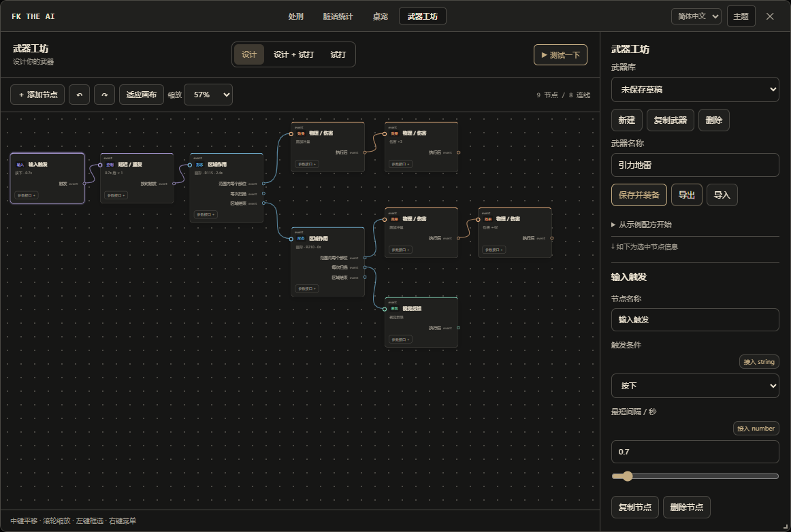Select the 武器工坊 tab

422,16
